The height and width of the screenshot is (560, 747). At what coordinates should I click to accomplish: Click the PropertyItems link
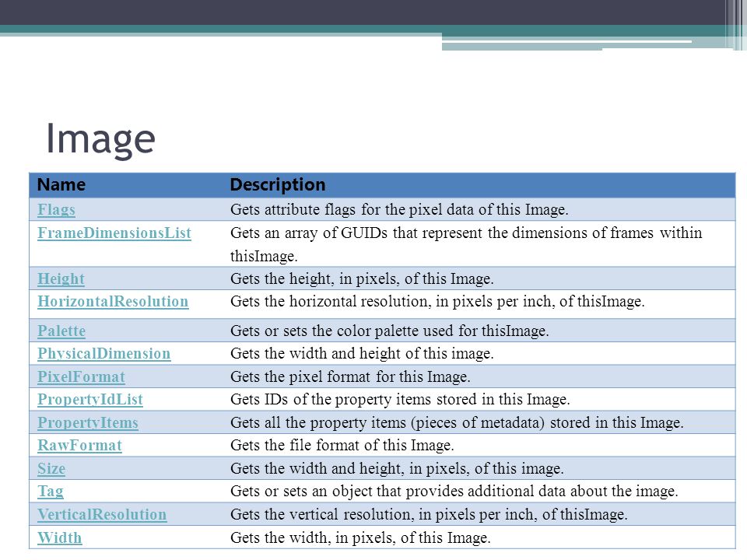88,423
